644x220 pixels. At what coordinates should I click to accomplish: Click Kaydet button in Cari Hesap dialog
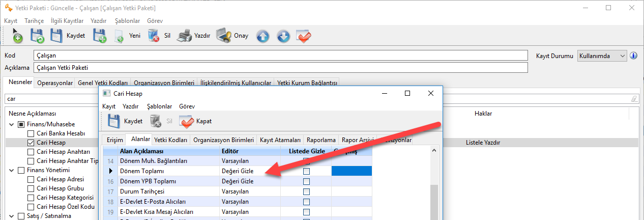(x=125, y=121)
